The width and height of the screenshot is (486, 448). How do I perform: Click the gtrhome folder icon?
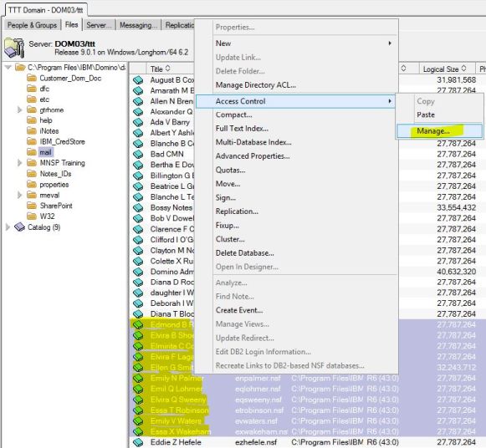tap(32, 109)
